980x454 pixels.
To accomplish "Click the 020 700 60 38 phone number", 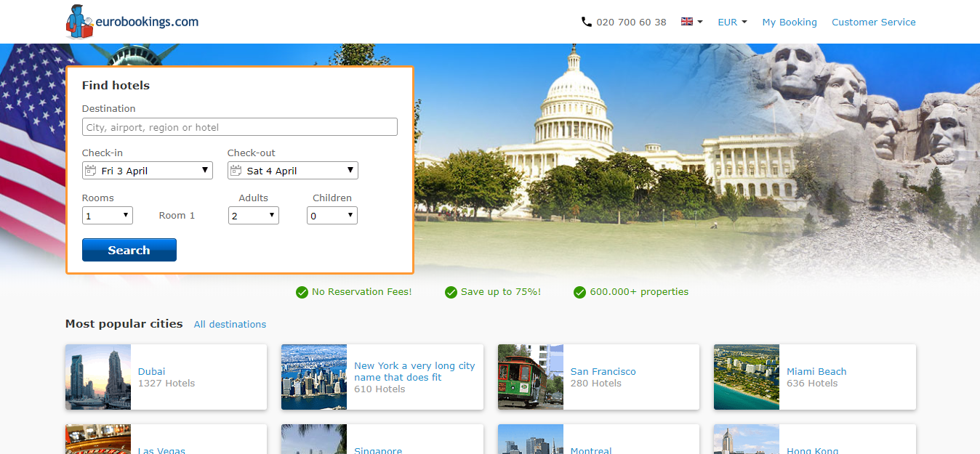I will 631,22.
